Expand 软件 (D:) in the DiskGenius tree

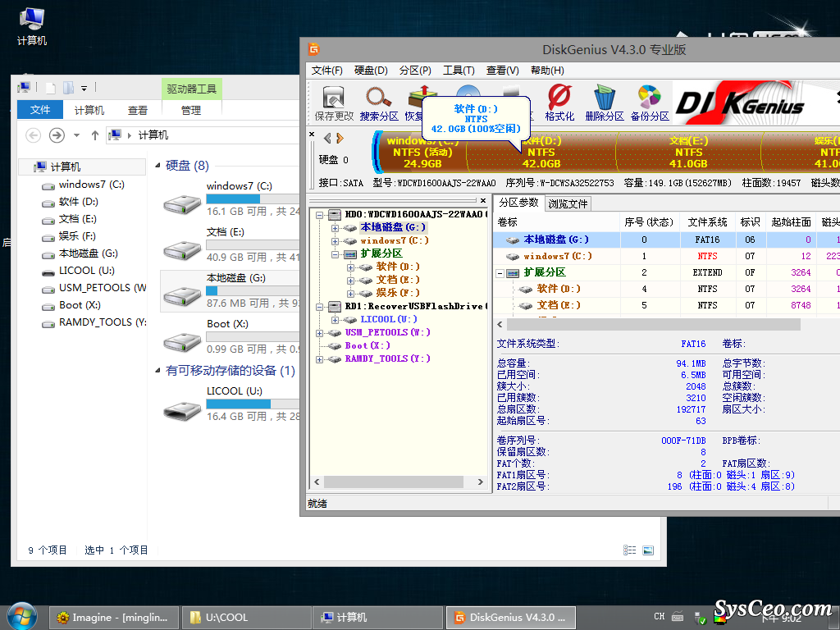(350, 267)
